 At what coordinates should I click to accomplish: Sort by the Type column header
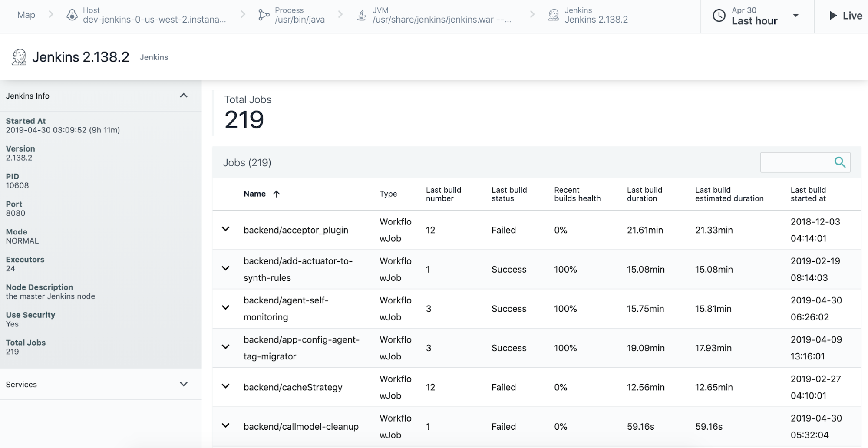click(x=388, y=194)
